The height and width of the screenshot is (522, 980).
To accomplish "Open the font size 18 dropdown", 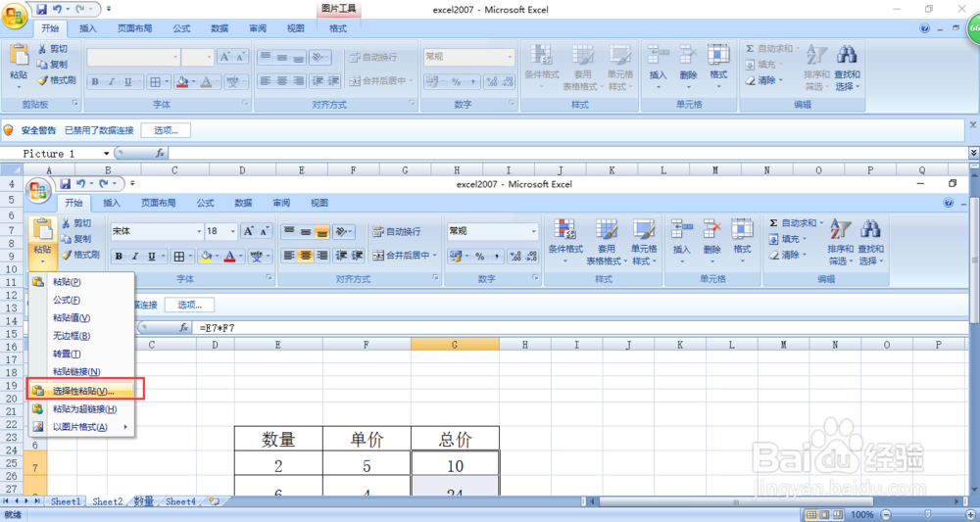I will tap(233, 231).
